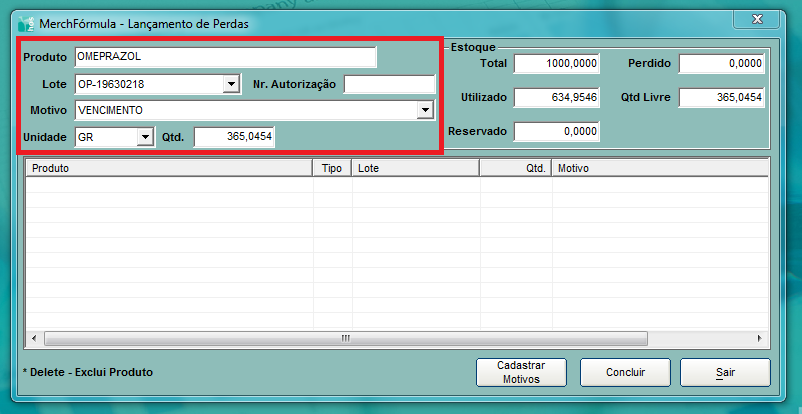Click the Qtd. field showing 365,0454
Viewport: 802px width, 414px height.
(x=234, y=137)
